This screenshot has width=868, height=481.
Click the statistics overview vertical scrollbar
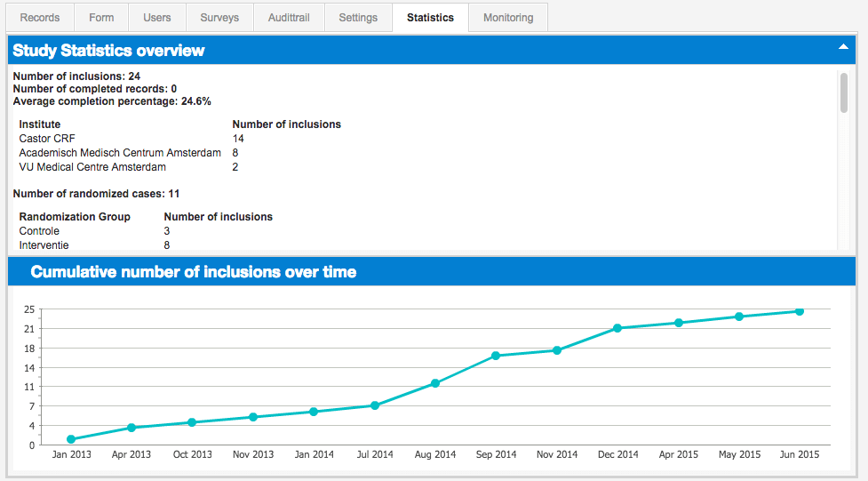click(843, 93)
